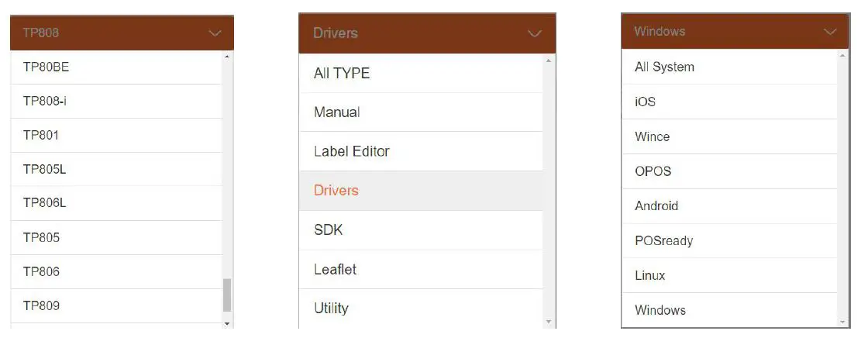Select the highlighted Drivers option
The width and height of the screenshot is (868, 338).
336,191
